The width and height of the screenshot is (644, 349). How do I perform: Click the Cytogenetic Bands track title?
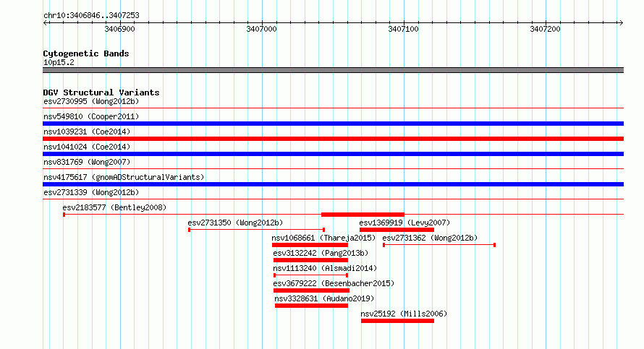(x=86, y=53)
